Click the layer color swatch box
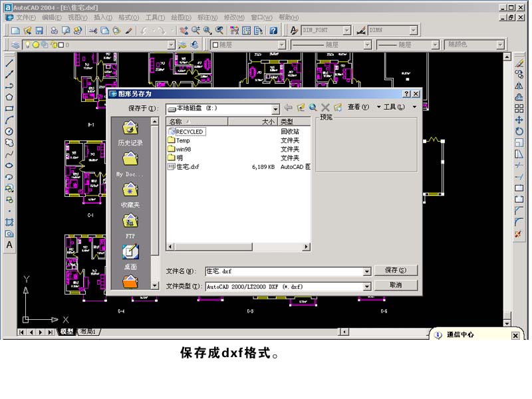Viewport: 532px width, 399px height. pyautogui.click(x=61, y=45)
